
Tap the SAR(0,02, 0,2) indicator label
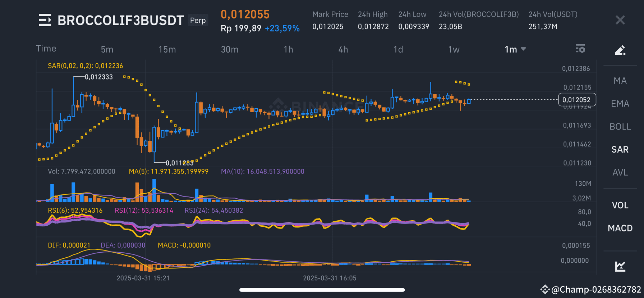[86, 66]
